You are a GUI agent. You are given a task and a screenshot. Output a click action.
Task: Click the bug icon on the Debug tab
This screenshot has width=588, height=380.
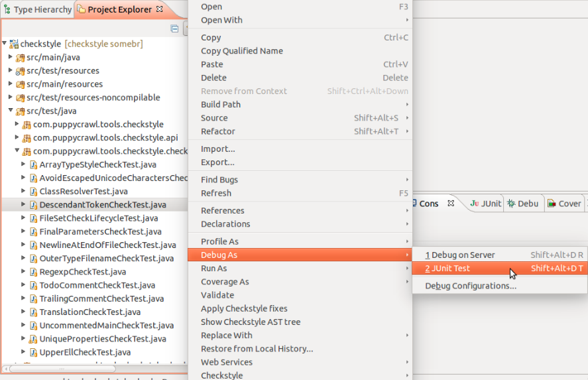pos(511,204)
